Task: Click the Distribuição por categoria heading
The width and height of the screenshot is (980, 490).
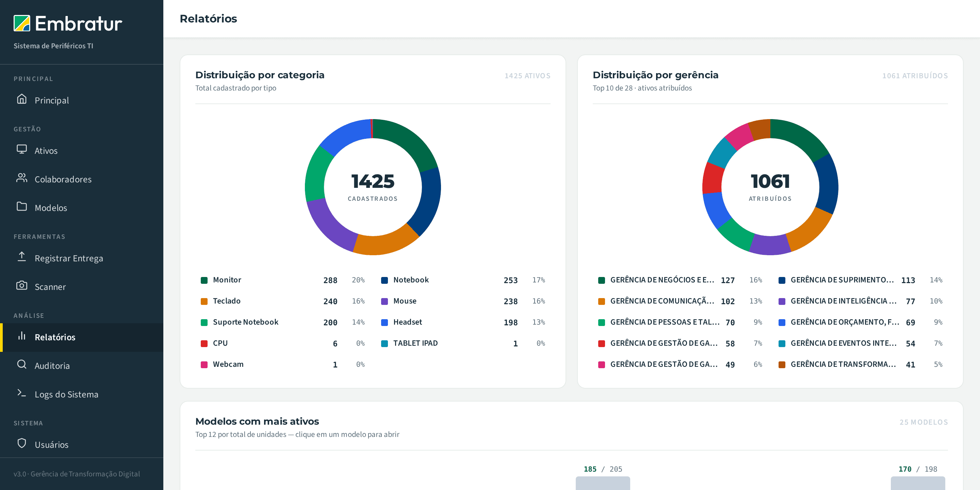Action: tap(260, 75)
